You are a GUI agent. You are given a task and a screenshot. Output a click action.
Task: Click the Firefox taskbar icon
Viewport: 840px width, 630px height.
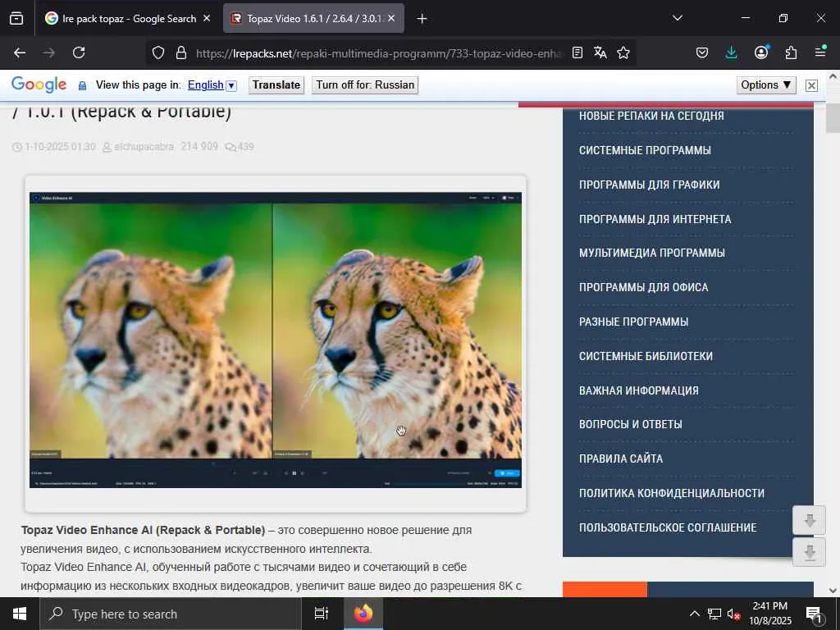coord(363,614)
